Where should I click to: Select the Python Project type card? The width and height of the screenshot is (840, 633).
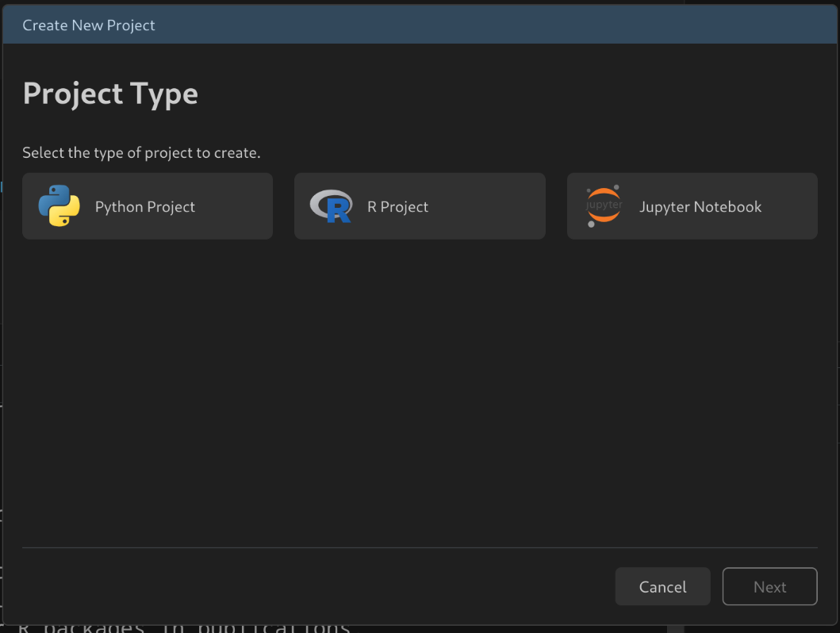(x=148, y=206)
